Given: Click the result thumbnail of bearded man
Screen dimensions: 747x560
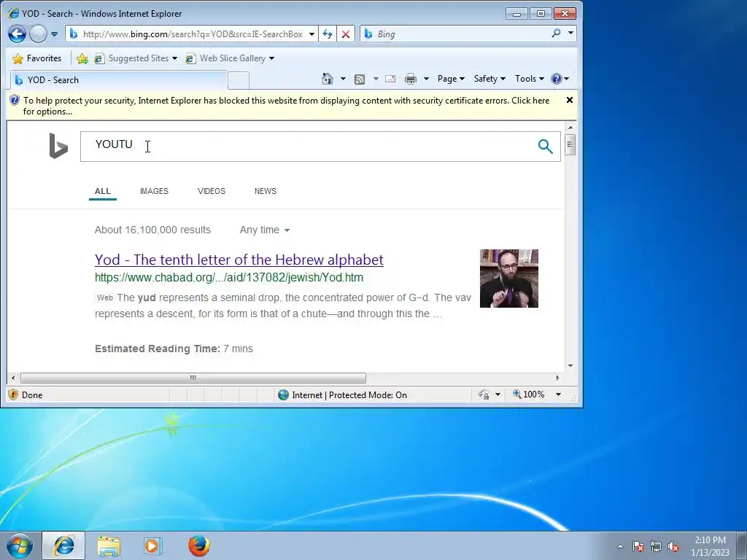Looking at the screenshot, I should [508, 278].
